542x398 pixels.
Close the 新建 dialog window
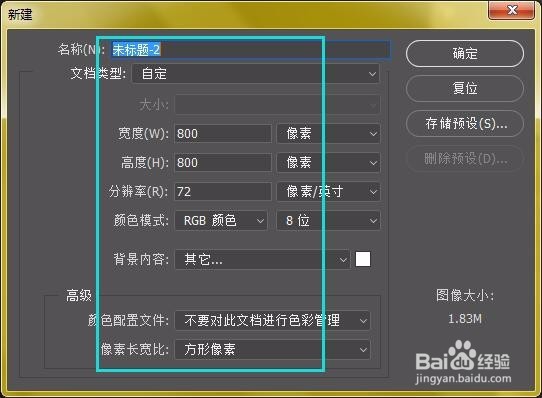point(512,10)
